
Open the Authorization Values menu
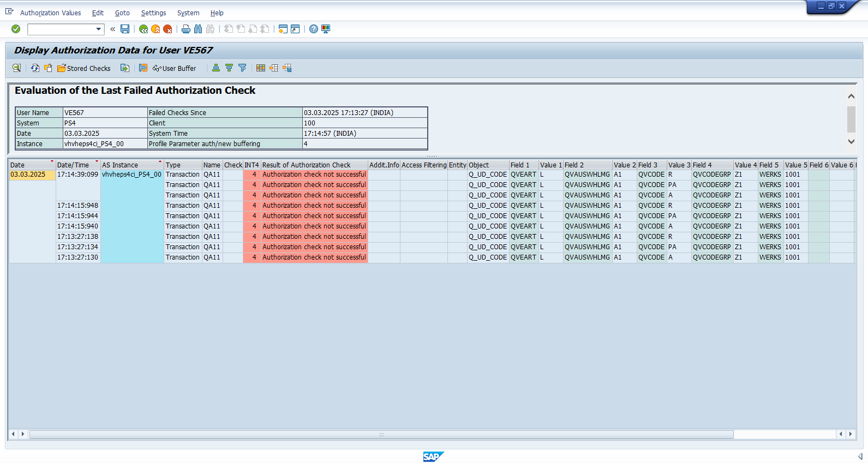50,13
